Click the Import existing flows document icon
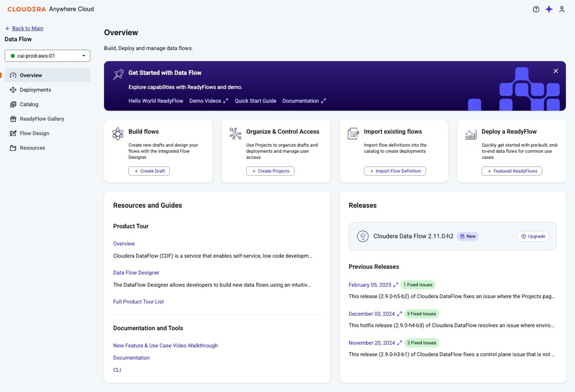 pyautogui.click(x=353, y=134)
